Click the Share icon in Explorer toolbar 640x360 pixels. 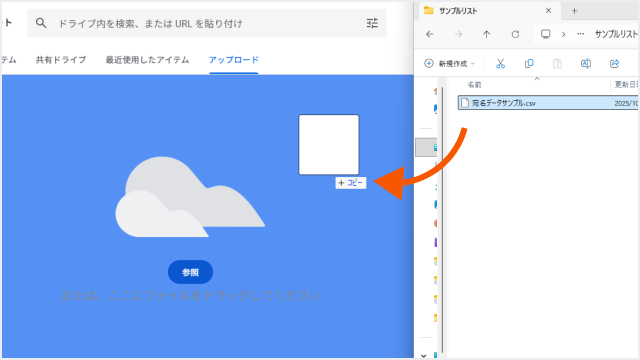(x=614, y=64)
